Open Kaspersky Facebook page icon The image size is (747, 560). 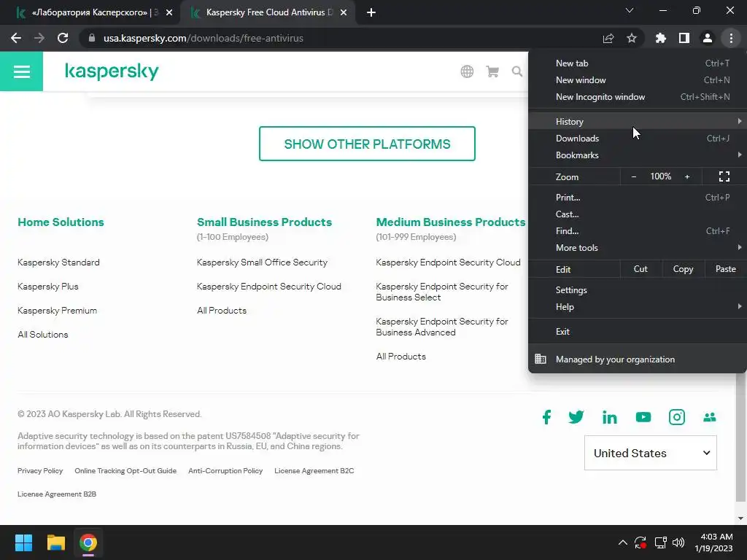[546, 417]
